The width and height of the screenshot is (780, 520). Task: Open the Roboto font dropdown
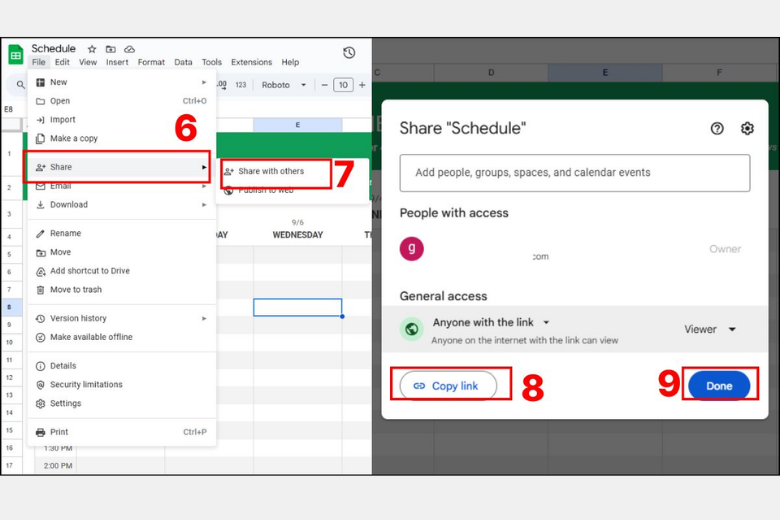(284, 85)
